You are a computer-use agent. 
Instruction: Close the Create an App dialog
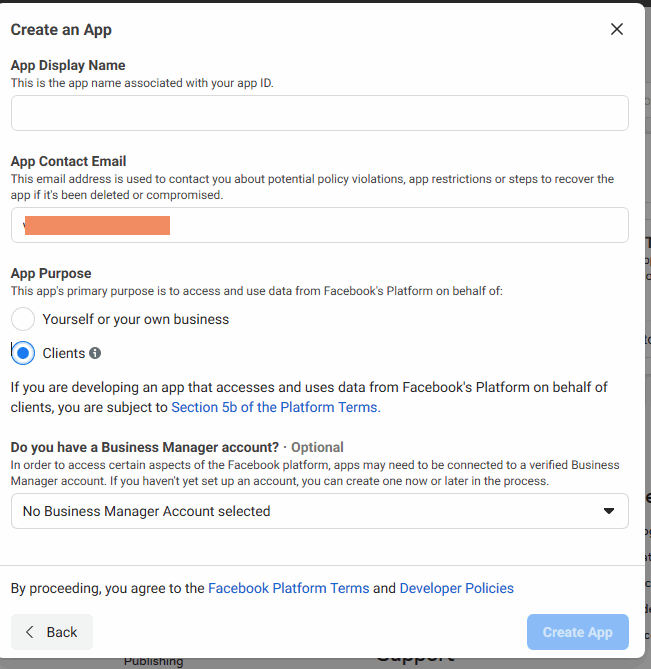click(616, 29)
